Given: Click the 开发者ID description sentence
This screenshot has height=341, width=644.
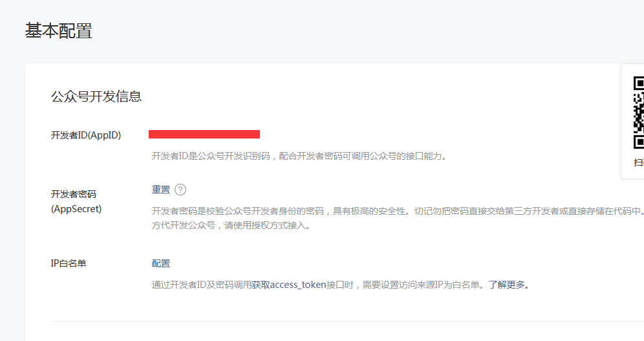Looking at the screenshot, I should 299,156.
